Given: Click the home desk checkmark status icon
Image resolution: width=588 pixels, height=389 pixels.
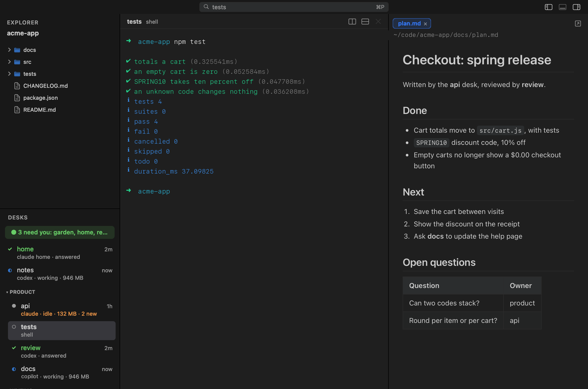Looking at the screenshot, I should coord(10,249).
